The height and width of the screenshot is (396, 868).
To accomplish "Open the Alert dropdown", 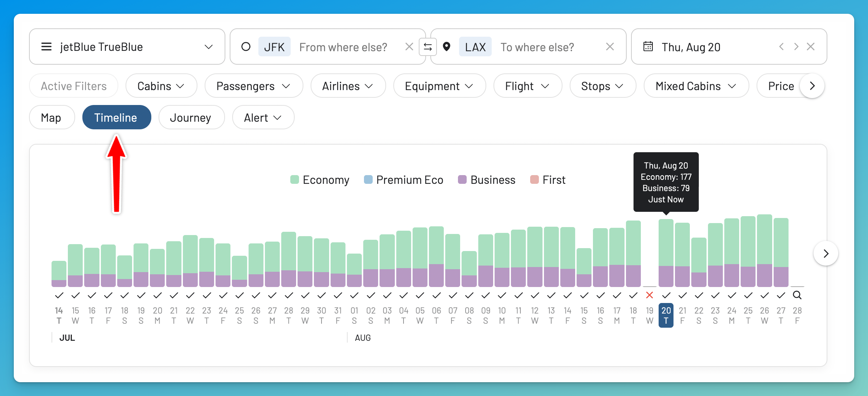I will click(263, 117).
